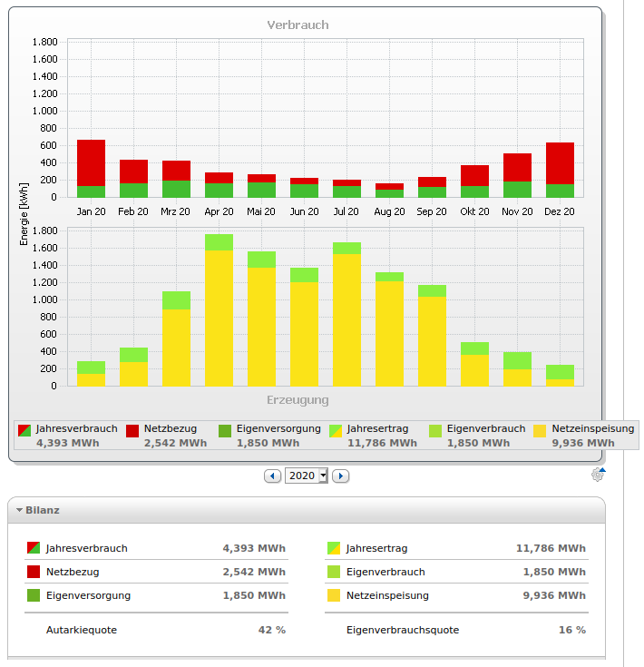The height and width of the screenshot is (667, 644).
Task: Click the Eigenverbrauch legend color square
Action: (435, 429)
